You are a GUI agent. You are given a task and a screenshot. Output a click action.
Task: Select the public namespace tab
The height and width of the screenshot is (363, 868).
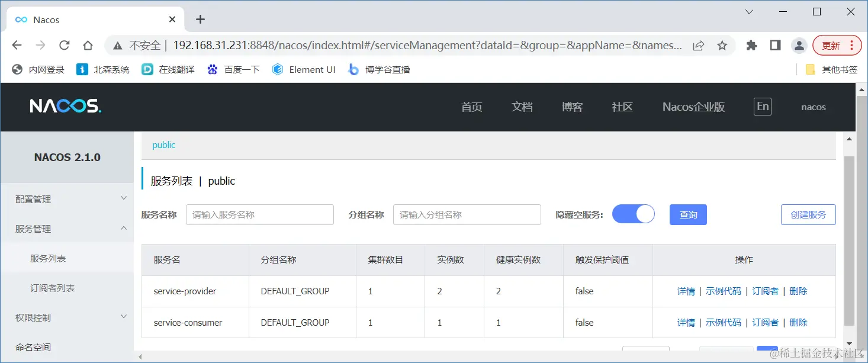[x=164, y=145]
